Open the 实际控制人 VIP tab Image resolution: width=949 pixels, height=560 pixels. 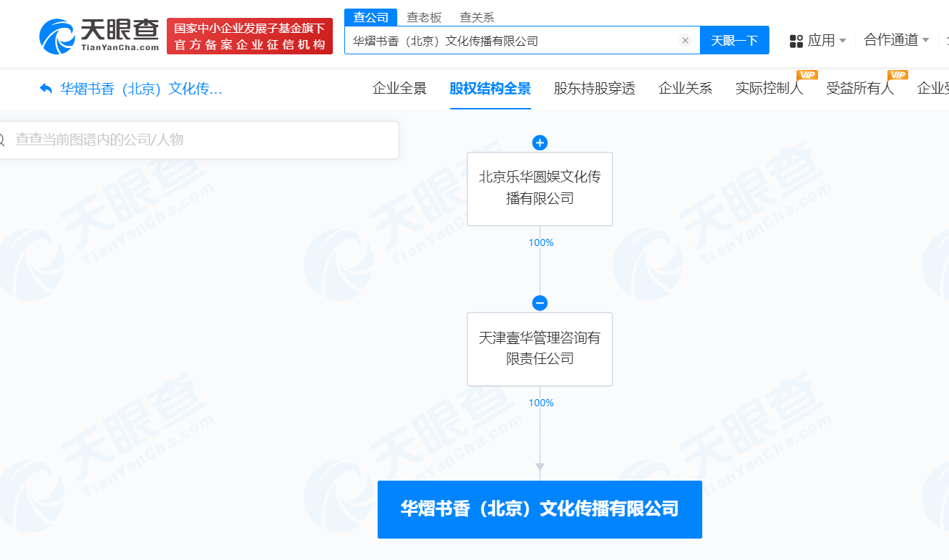click(x=769, y=89)
